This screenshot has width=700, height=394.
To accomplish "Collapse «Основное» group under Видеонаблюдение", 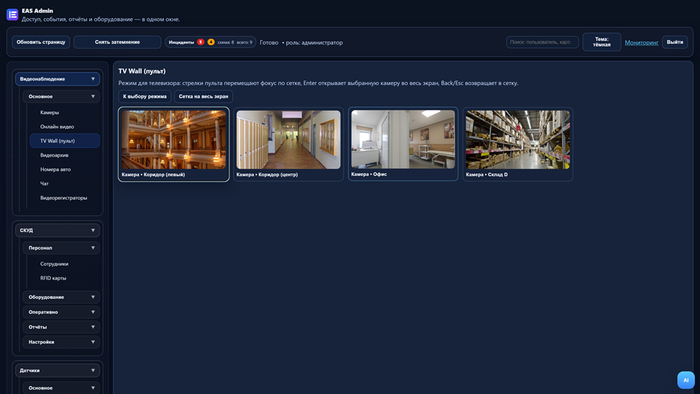I will pyautogui.click(x=61, y=96).
